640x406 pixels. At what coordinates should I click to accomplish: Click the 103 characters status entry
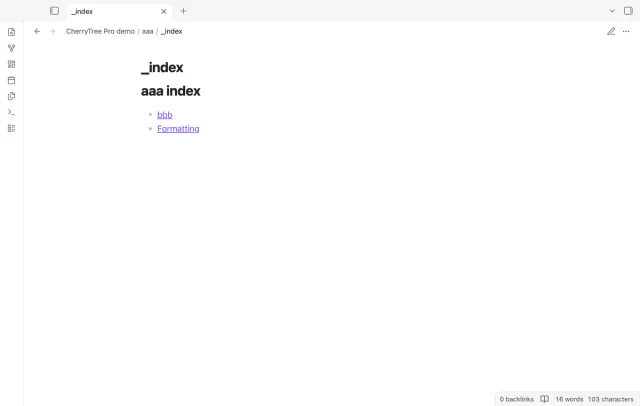click(611, 399)
